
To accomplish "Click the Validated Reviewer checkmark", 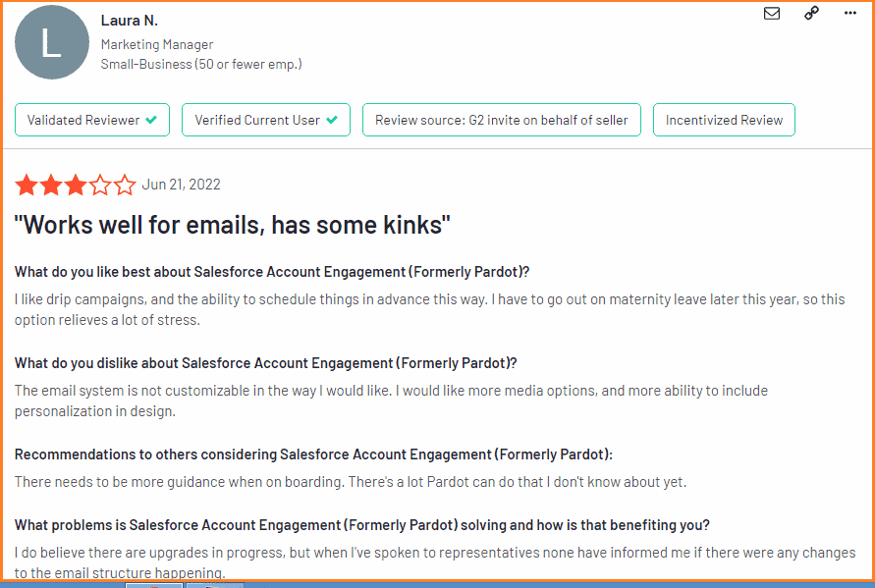I will click(x=151, y=120).
